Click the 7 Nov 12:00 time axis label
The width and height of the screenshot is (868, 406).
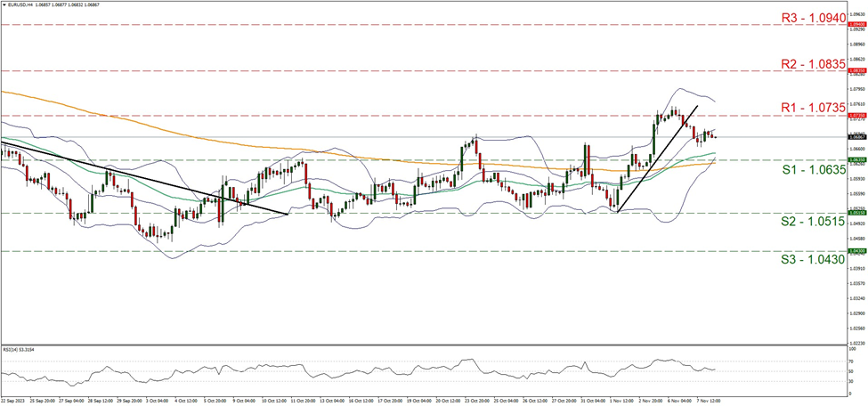point(708,402)
